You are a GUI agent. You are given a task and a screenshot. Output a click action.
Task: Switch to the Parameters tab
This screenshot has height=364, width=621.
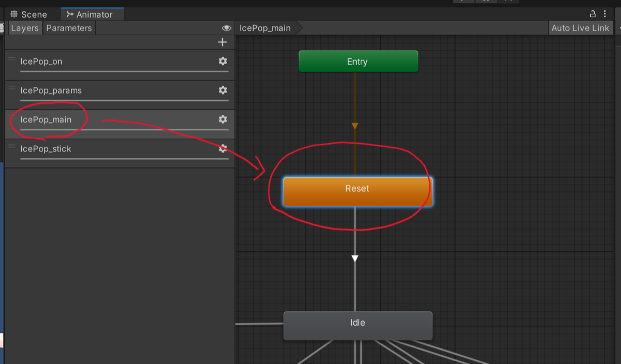point(69,28)
